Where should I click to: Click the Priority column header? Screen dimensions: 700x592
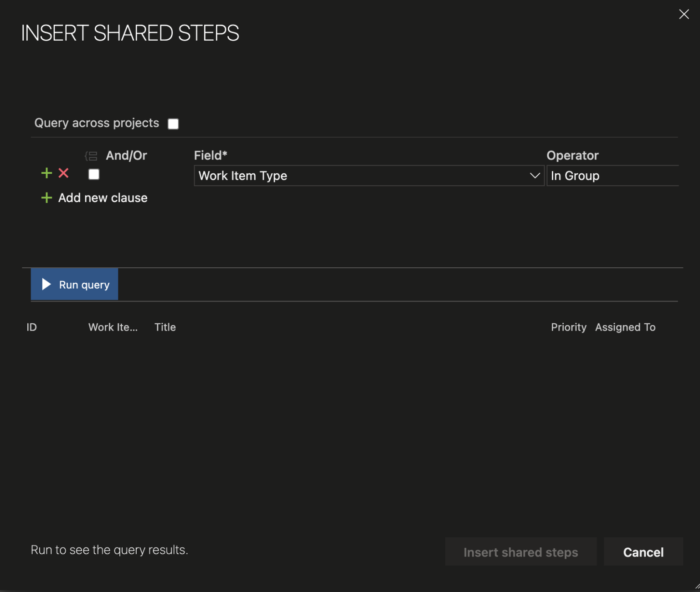click(568, 327)
